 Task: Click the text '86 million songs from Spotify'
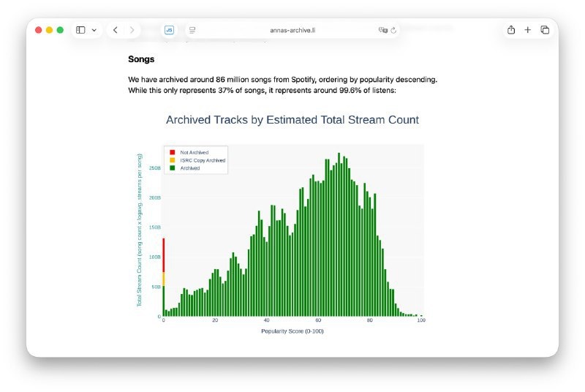[x=265, y=80]
